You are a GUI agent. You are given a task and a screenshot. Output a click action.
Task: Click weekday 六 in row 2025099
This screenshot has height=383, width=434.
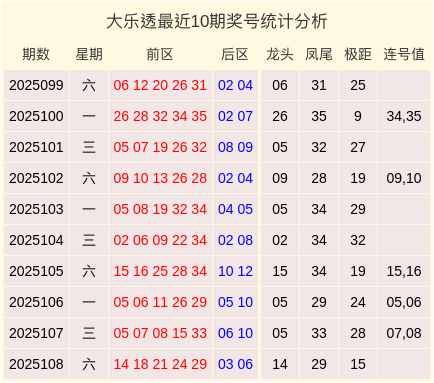click(x=89, y=85)
